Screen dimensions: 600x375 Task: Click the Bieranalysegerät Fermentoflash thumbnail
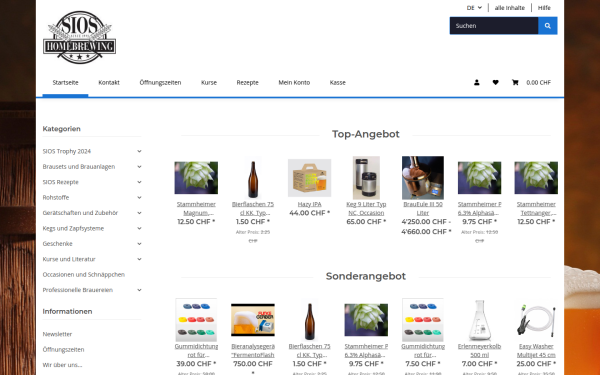(253, 320)
